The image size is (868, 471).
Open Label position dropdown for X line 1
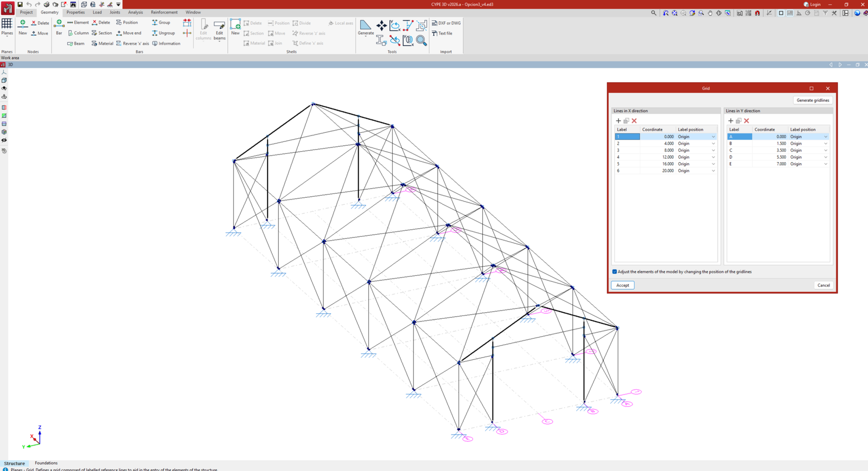[713, 137]
